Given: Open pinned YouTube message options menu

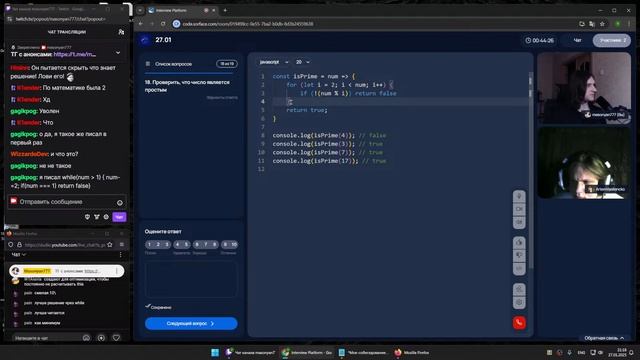Looking at the screenshot, I should coord(117,271).
